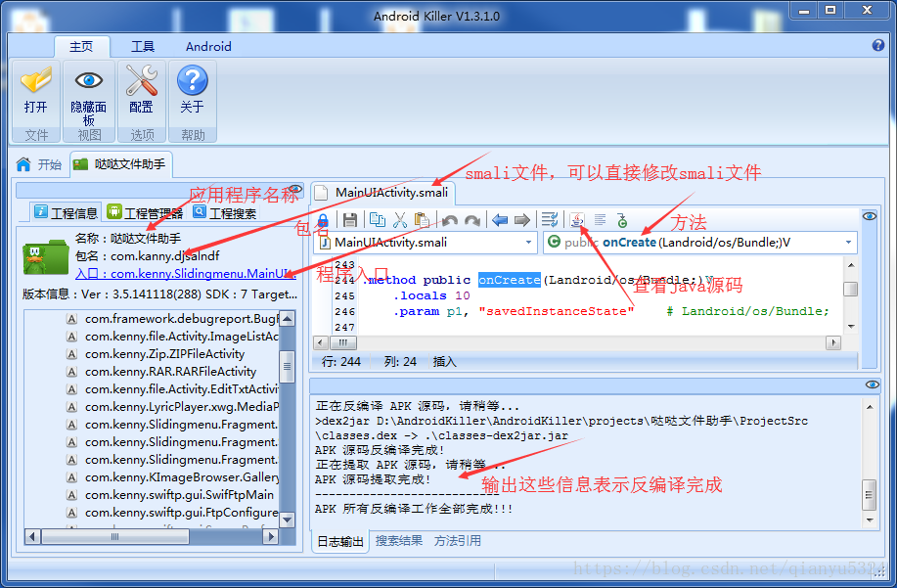Click the green C refresh icon in toolbar

tap(622, 220)
